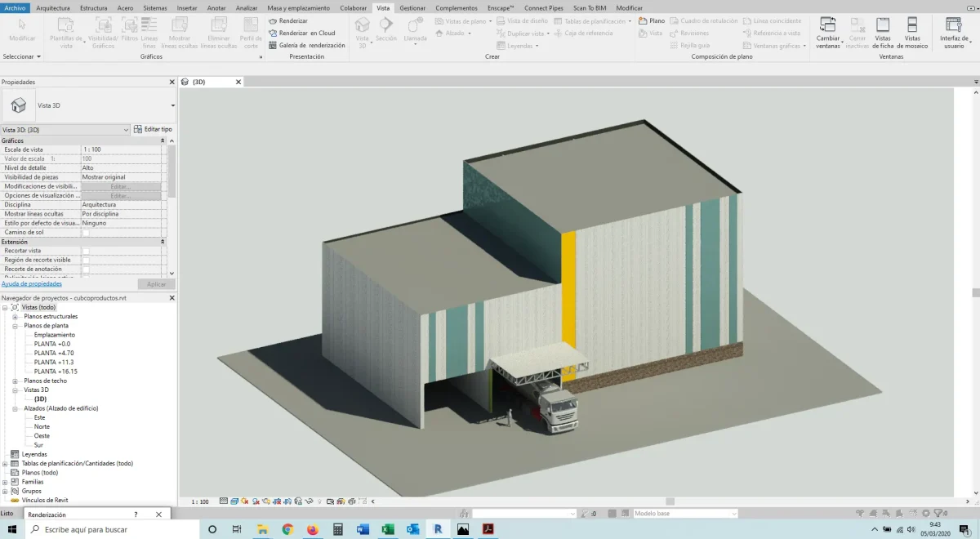Click the Editar tipo button

153,129
